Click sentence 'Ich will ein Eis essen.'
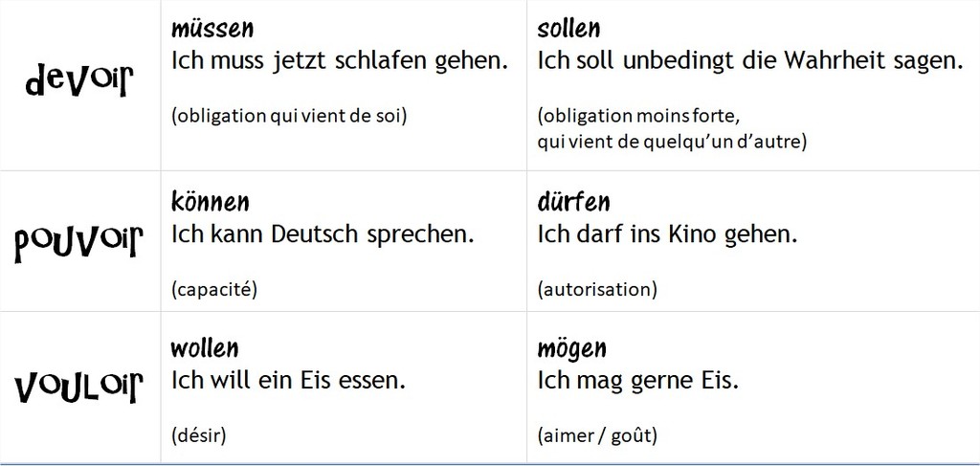This screenshot has width=980, height=466. coord(288,380)
